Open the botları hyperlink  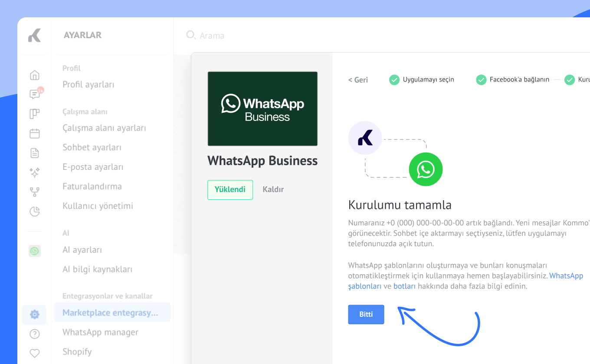(x=404, y=286)
